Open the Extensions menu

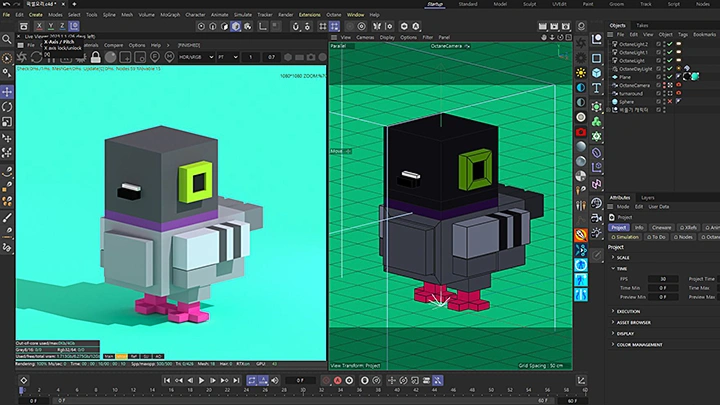(x=309, y=15)
